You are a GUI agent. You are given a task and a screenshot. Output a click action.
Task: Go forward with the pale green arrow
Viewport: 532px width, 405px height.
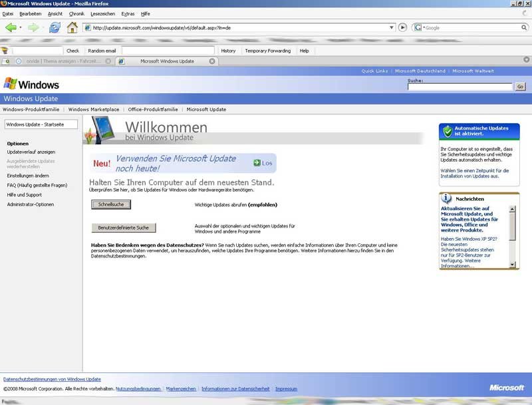33,27
